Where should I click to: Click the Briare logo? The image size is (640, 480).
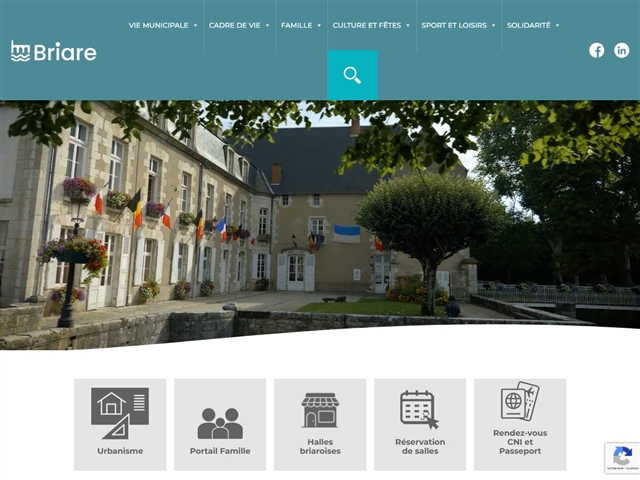[53, 51]
